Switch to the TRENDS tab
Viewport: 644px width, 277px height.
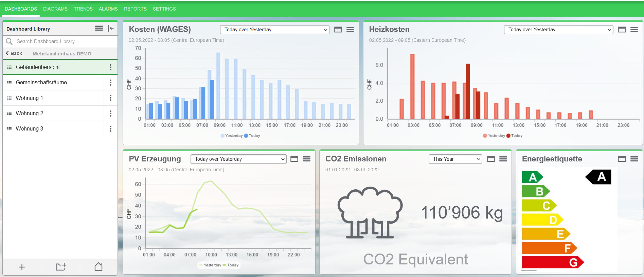[83, 9]
